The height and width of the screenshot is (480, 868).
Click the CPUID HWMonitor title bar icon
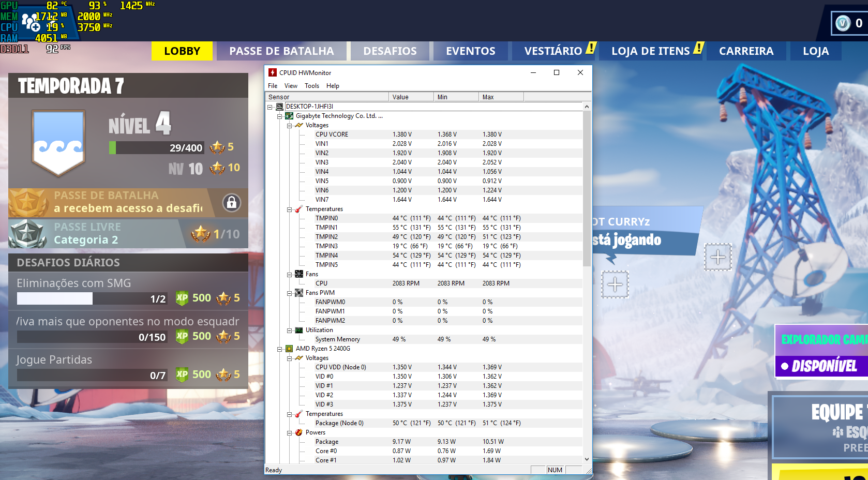click(x=273, y=72)
